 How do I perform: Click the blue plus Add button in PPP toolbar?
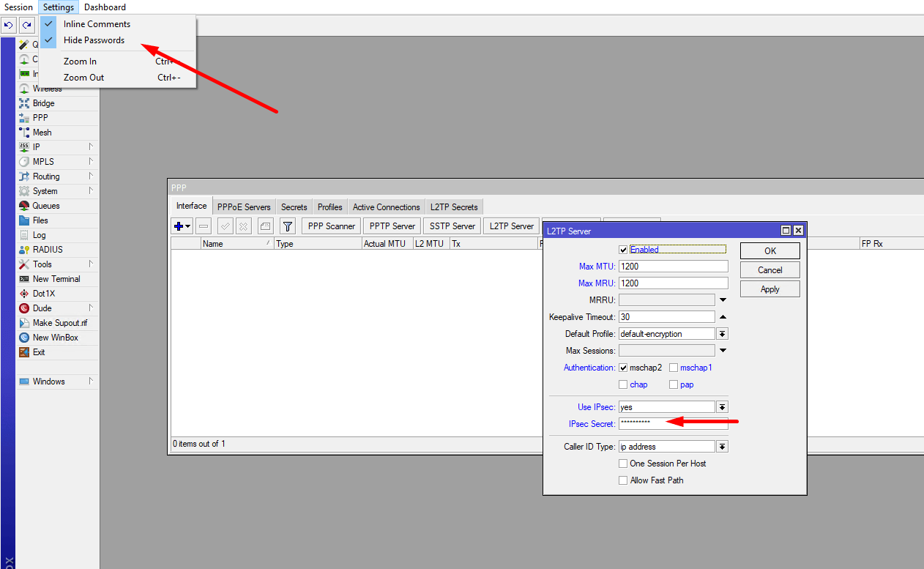point(182,226)
